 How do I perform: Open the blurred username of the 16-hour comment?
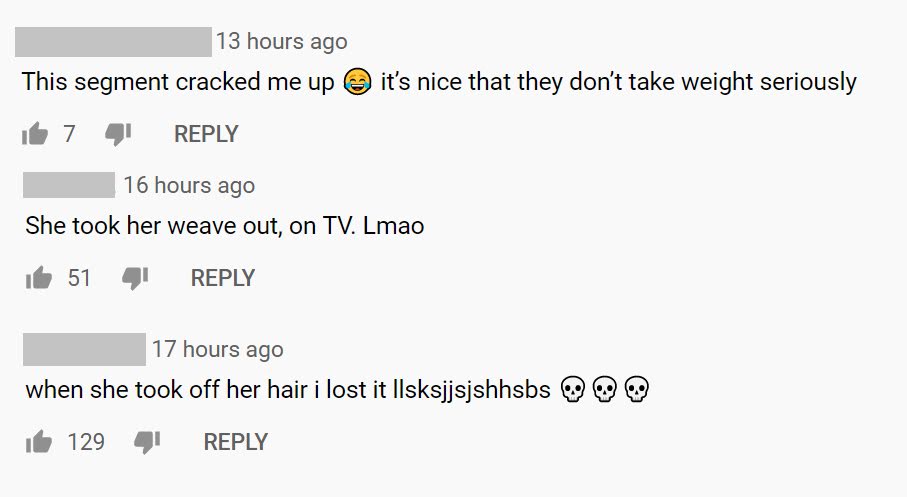point(69,185)
